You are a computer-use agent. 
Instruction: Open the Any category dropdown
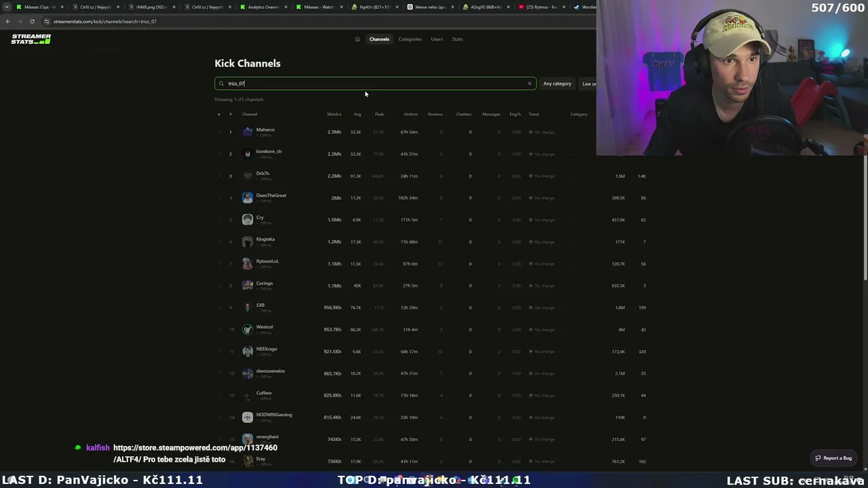click(x=557, y=83)
